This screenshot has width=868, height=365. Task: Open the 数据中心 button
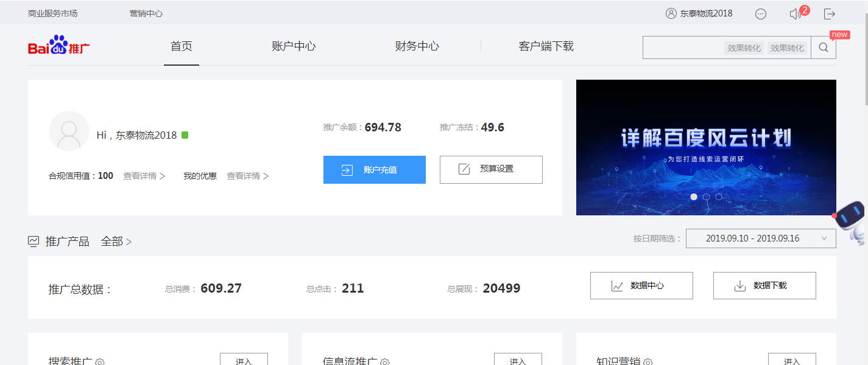click(641, 285)
